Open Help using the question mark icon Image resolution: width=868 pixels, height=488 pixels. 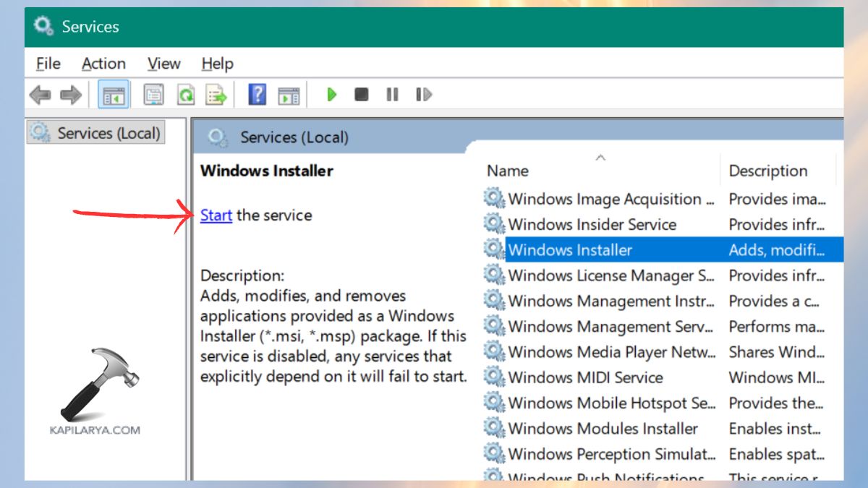tap(258, 94)
